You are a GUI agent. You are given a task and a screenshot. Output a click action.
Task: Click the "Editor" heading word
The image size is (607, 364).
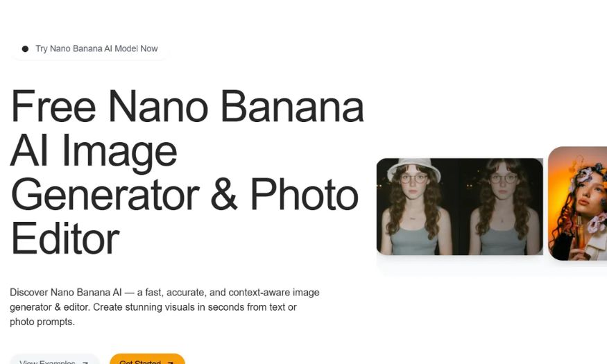point(65,239)
